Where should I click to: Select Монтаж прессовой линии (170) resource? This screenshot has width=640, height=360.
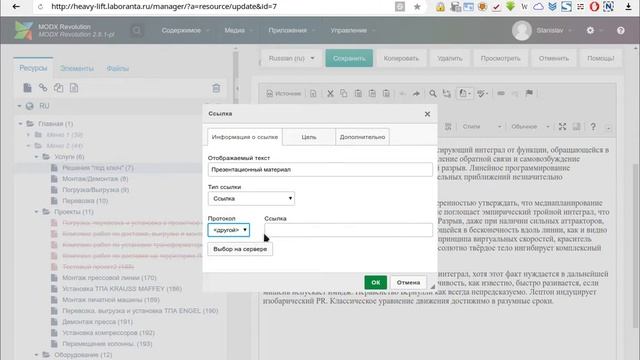(x=109, y=278)
